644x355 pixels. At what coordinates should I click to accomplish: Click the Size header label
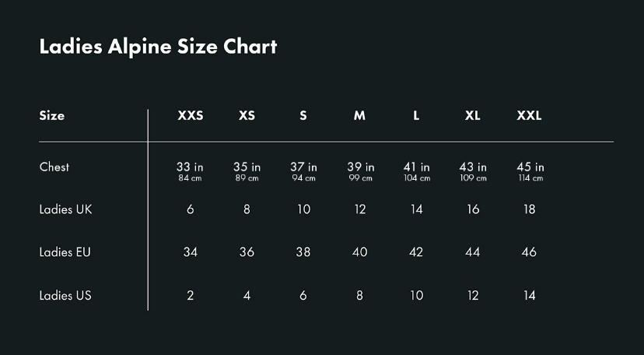point(52,115)
